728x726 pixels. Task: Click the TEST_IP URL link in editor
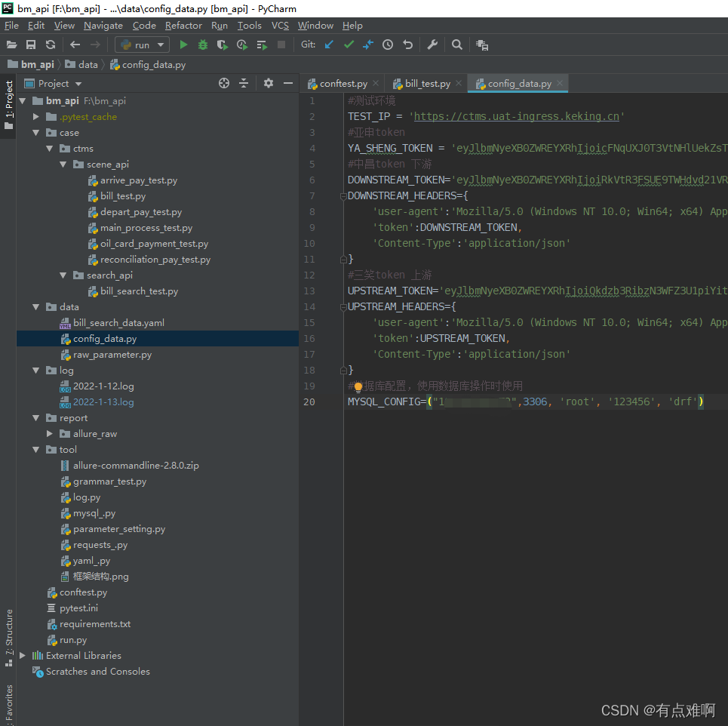click(x=516, y=116)
